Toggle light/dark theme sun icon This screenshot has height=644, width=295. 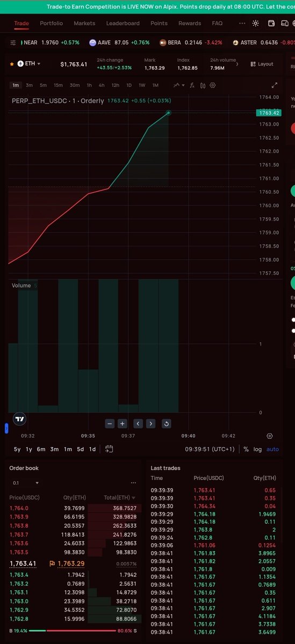255,24
